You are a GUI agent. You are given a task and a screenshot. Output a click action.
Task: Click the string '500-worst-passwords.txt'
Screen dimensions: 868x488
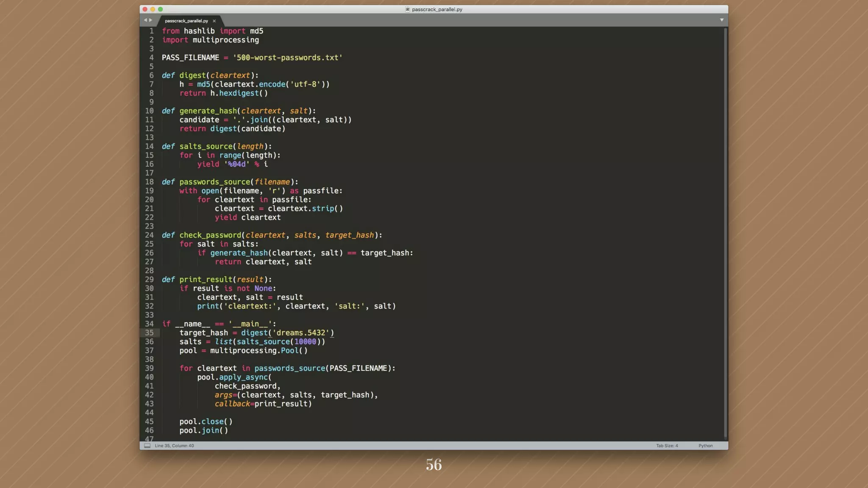point(287,58)
